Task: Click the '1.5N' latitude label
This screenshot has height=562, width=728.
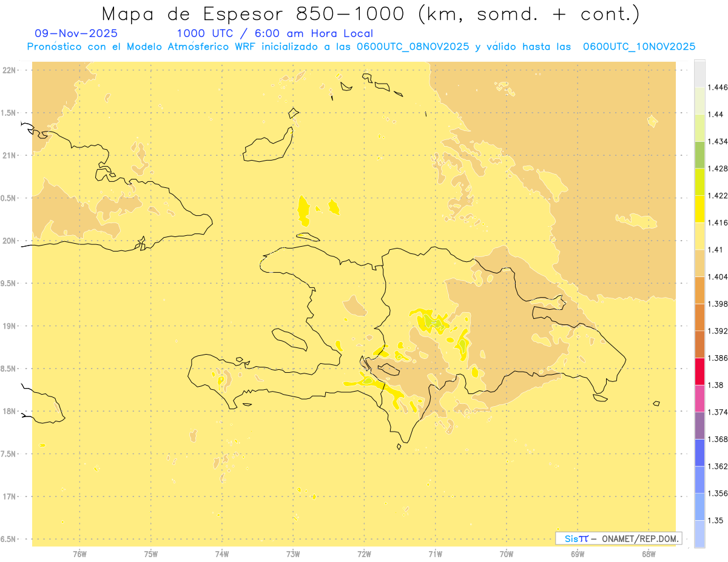Action: 8,113
